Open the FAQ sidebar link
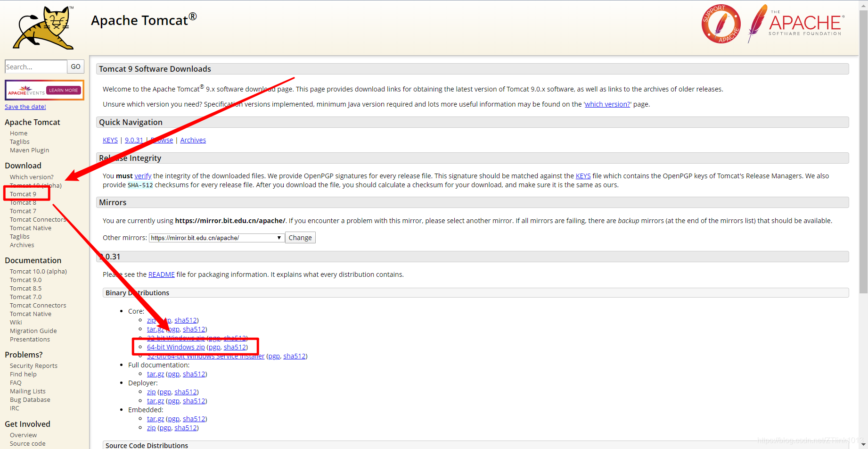868x449 pixels. coord(16,383)
